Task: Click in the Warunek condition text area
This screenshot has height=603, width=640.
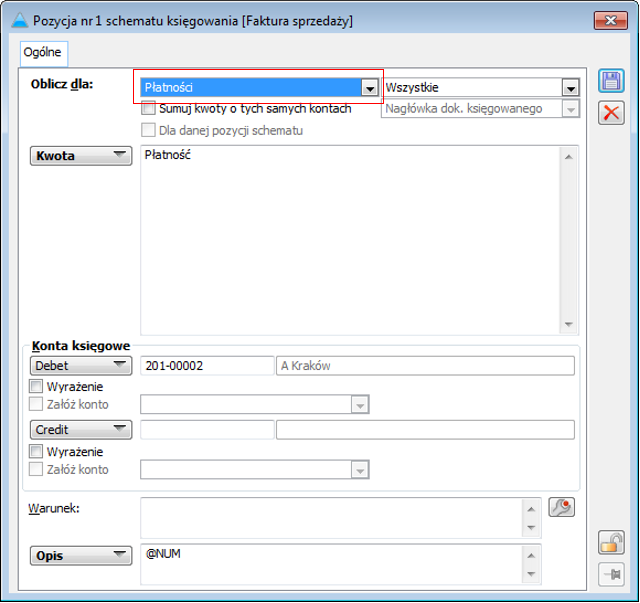Action: pyautogui.click(x=331, y=518)
